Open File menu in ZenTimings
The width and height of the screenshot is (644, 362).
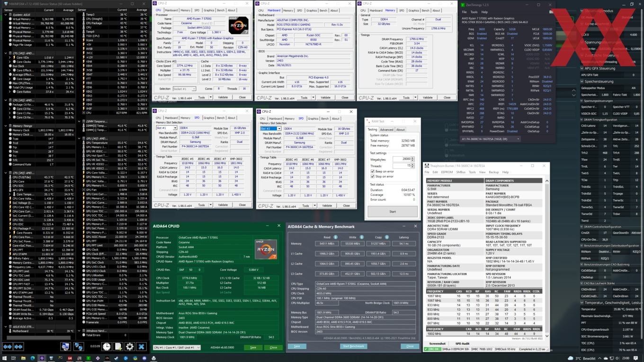click(465, 12)
